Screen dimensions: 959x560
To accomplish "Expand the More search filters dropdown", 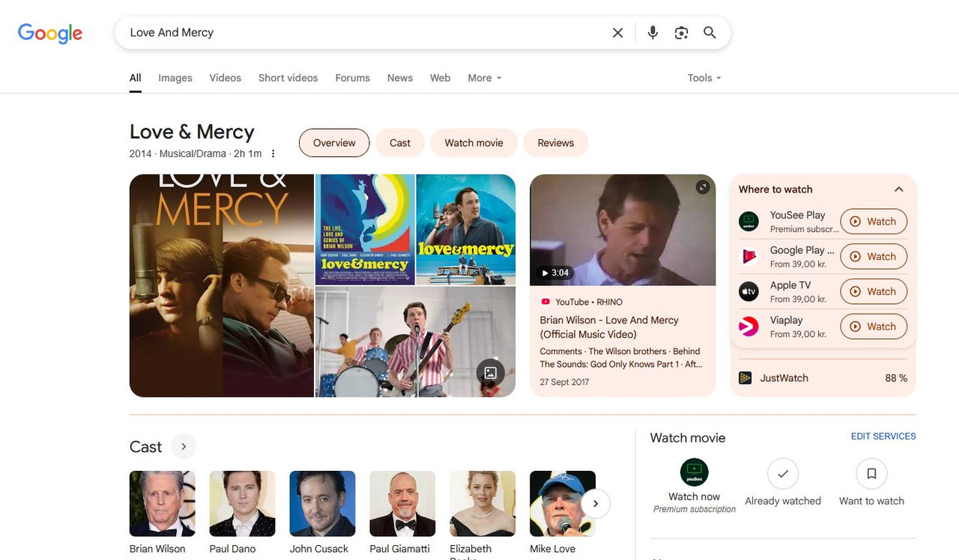I will (x=485, y=78).
